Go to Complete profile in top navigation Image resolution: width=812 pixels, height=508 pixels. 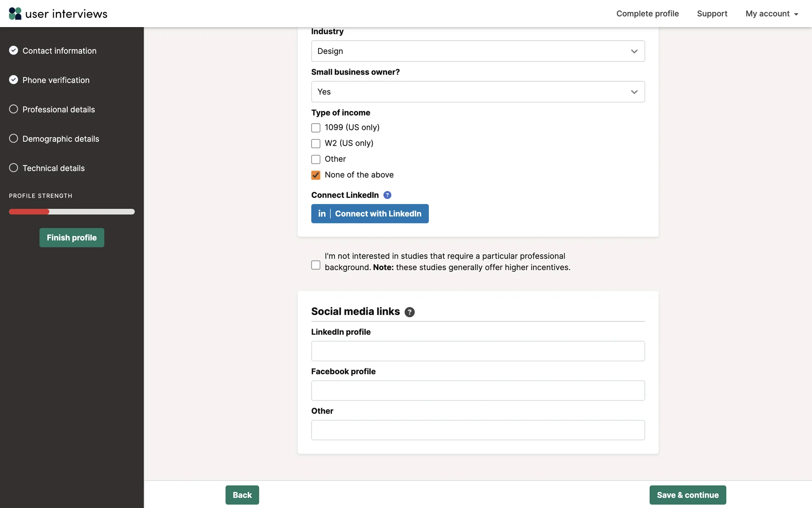(x=647, y=14)
